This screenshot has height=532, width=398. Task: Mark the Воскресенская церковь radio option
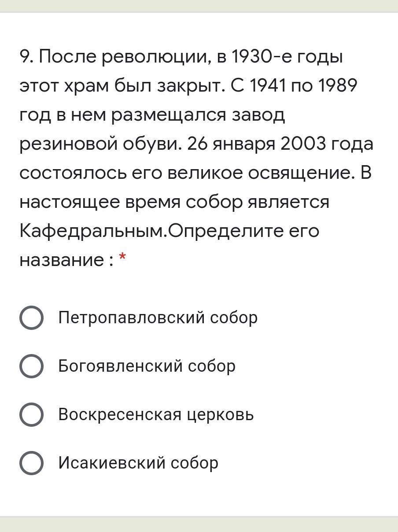tap(31, 414)
